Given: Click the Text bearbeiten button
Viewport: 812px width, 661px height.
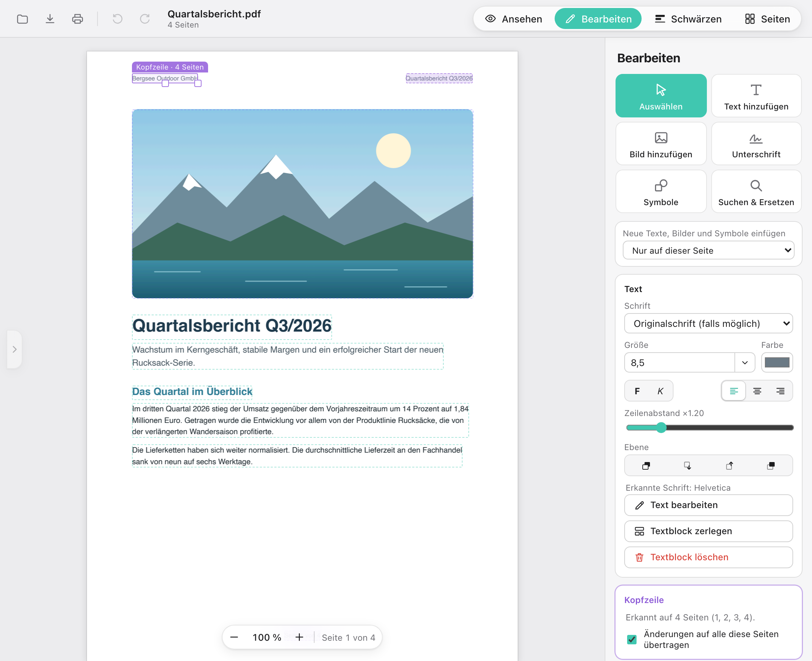Looking at the screenshot, I should 708,505.
